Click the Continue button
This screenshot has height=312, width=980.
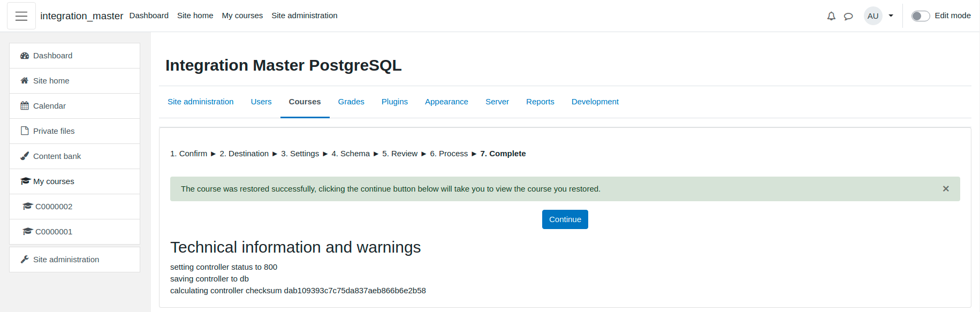coord(565,219)
